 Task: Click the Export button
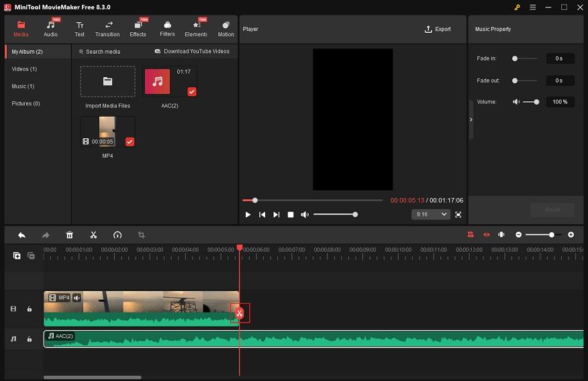pos(438,30)
